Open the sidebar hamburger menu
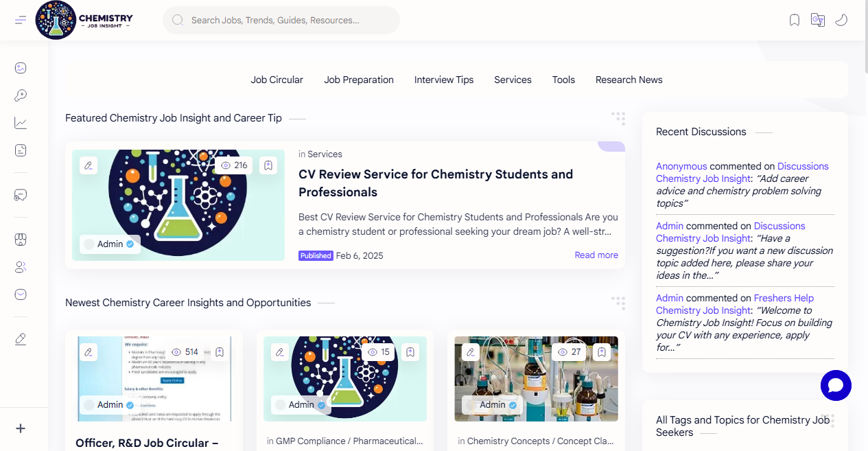The height and width of the screenshot is (451, 868). point(21,20)
